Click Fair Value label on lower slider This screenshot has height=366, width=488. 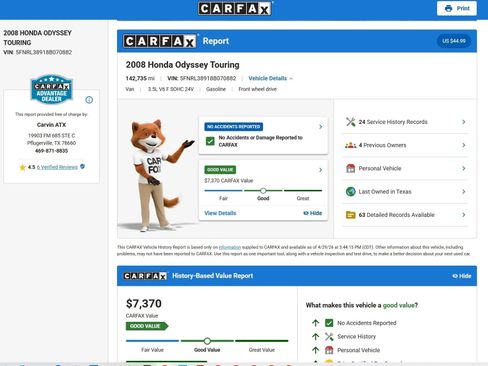152,350
